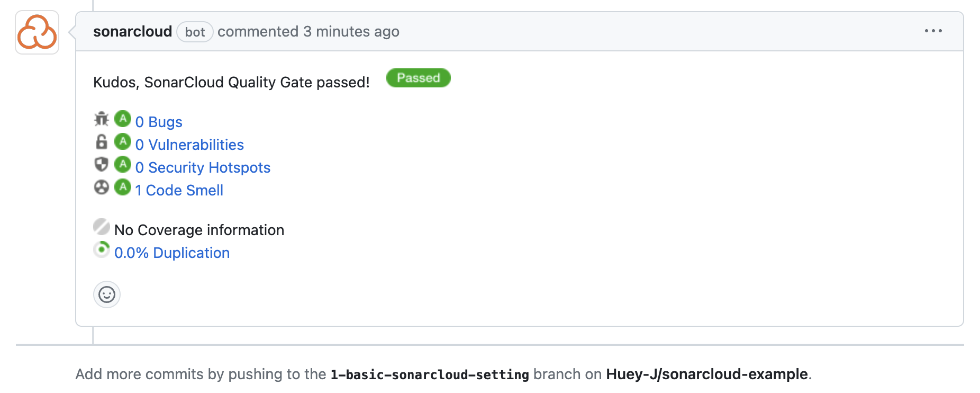Open the 1 Code Smell link

(179, 191)
